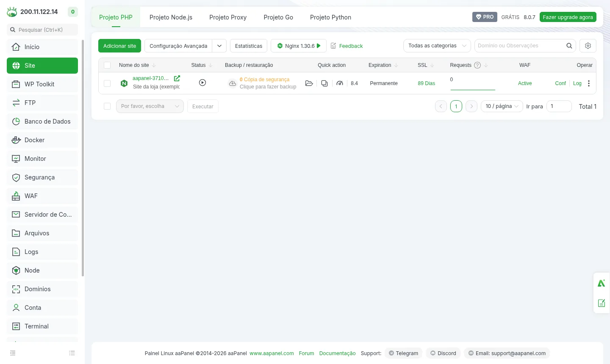Open the WAF sidebar item
610x364 pixels.
[x=42, y=196]
